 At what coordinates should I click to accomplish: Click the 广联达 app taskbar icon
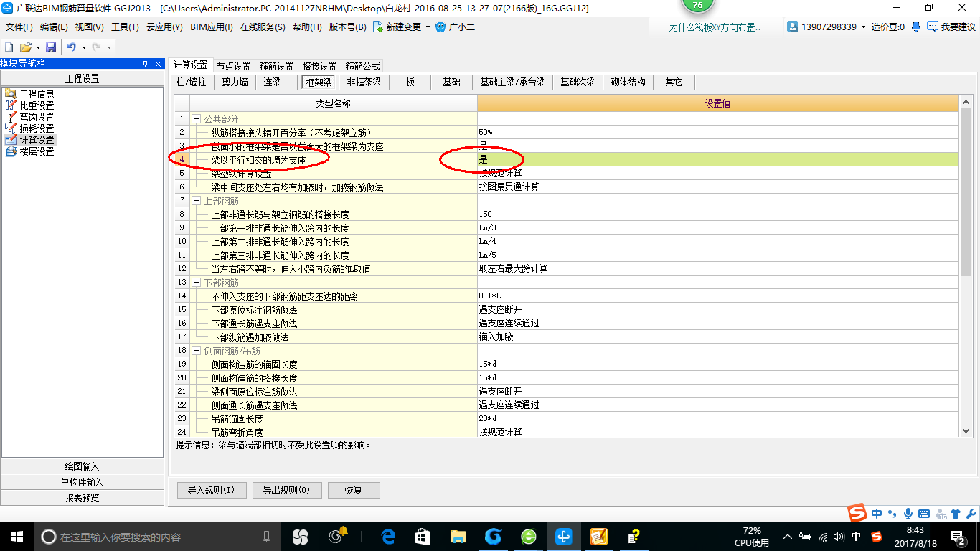(563, 537)
